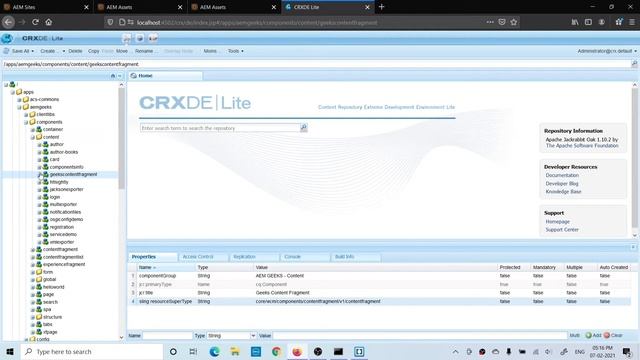Select the author-books component in tree

click(x=64, y=152)
